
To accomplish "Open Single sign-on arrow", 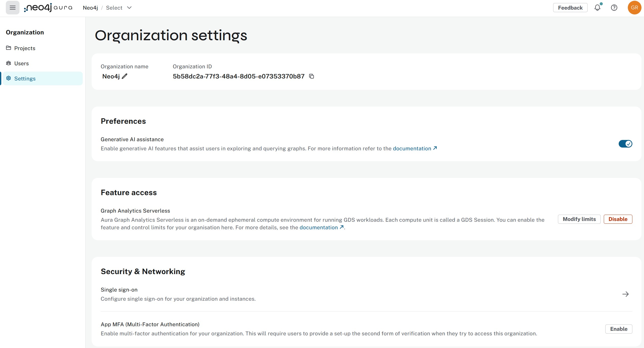I will [x=625, y=294].
